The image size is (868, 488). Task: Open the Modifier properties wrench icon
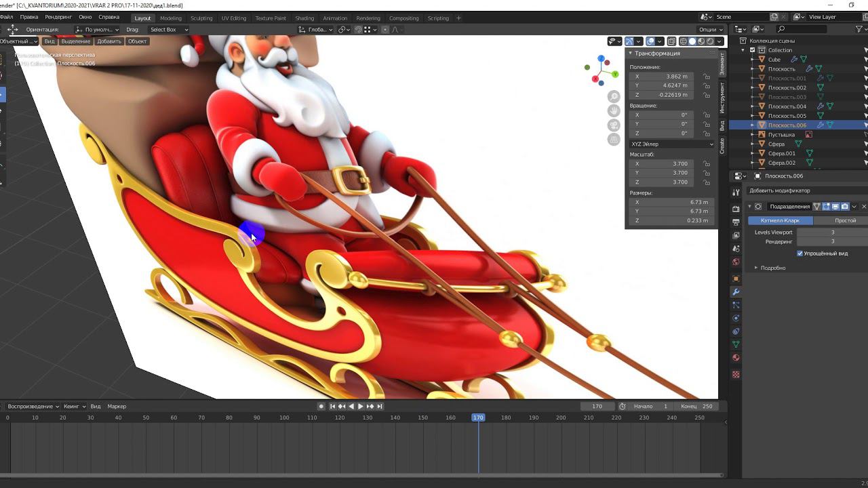(x=736, y=291)
